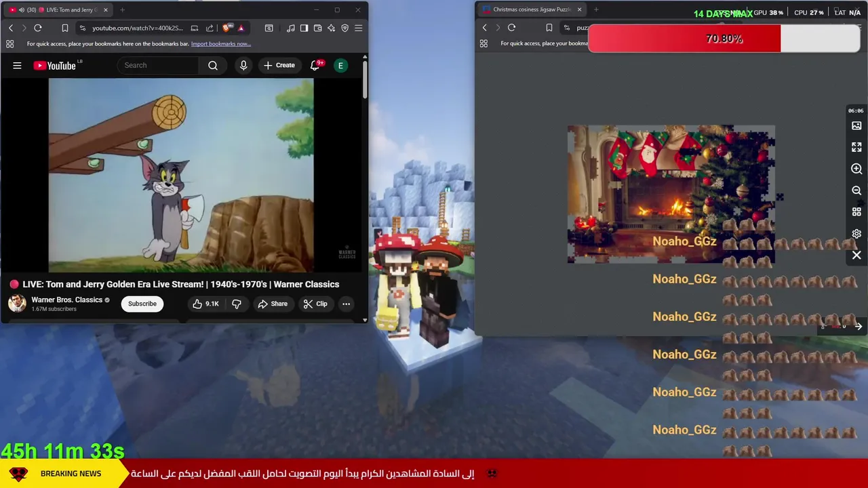The image size is (868, 488).
Task: Click the YouTube page scrollbar
Action: pos(365,80)
